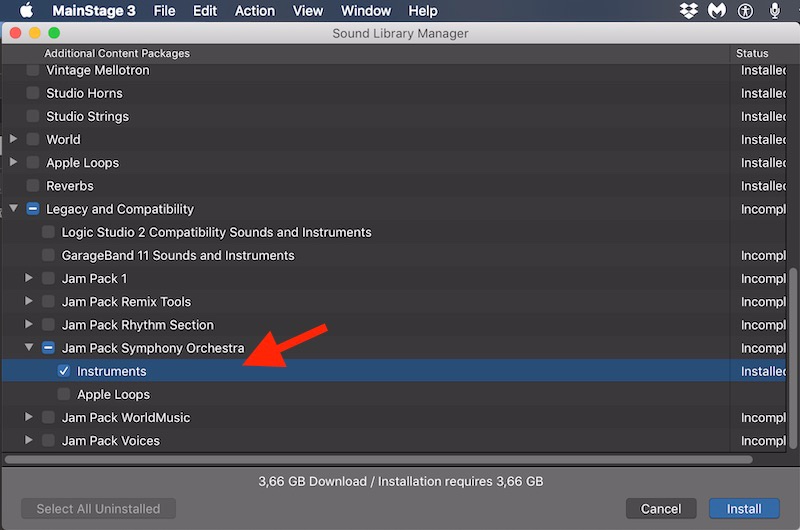Select the Reverbs row text
Screen dimensions: 800x530
tap(70, 186)
